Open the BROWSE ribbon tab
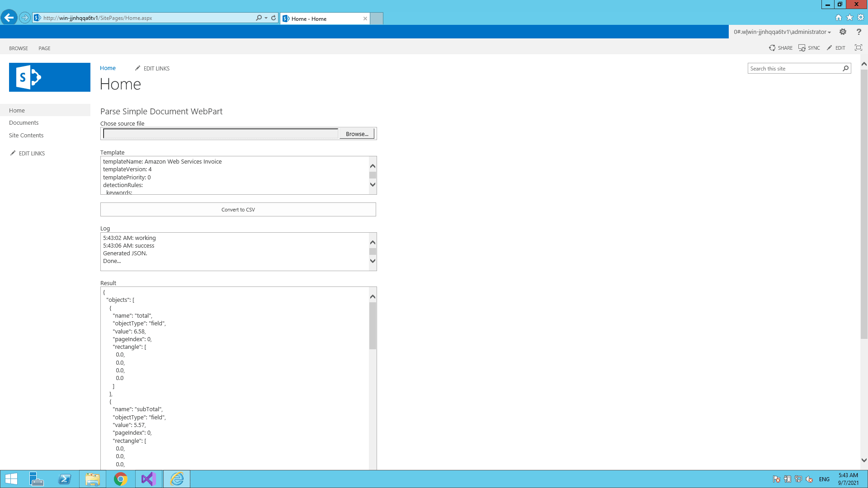Image resolution: width=868 pixels, height=488 pixels. (x=19, y=48)
